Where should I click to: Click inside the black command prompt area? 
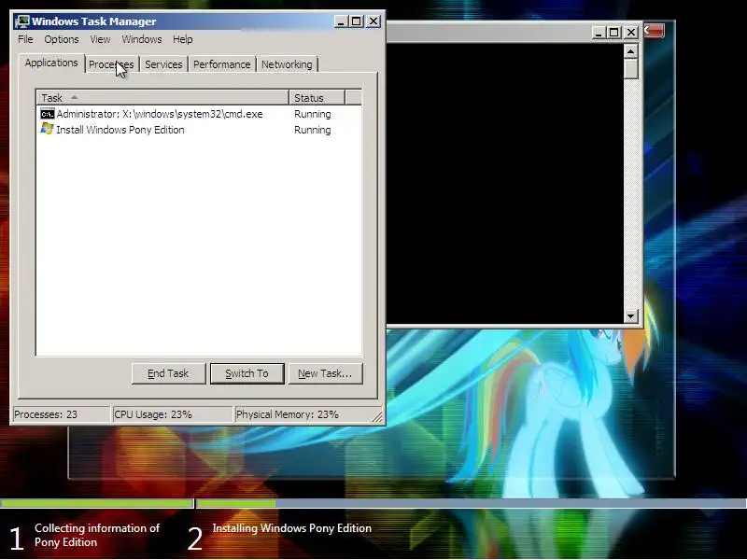(x=504, y=183)
